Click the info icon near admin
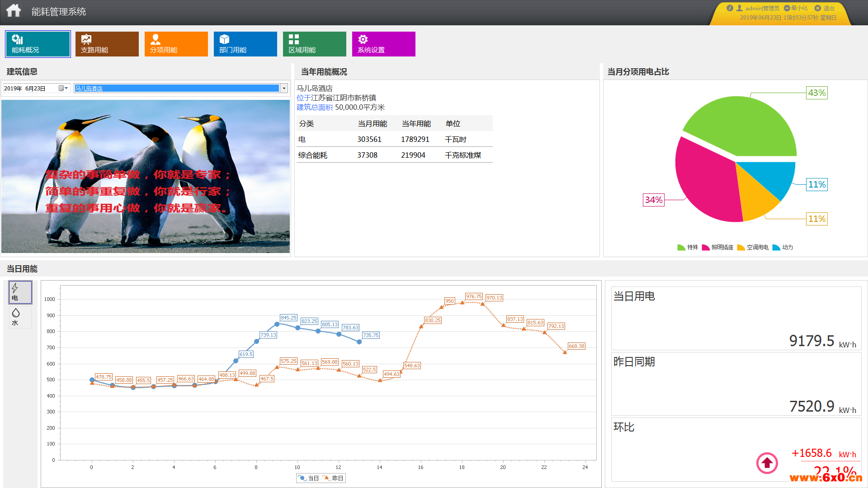The image size is (868, 488). point(730,8)
